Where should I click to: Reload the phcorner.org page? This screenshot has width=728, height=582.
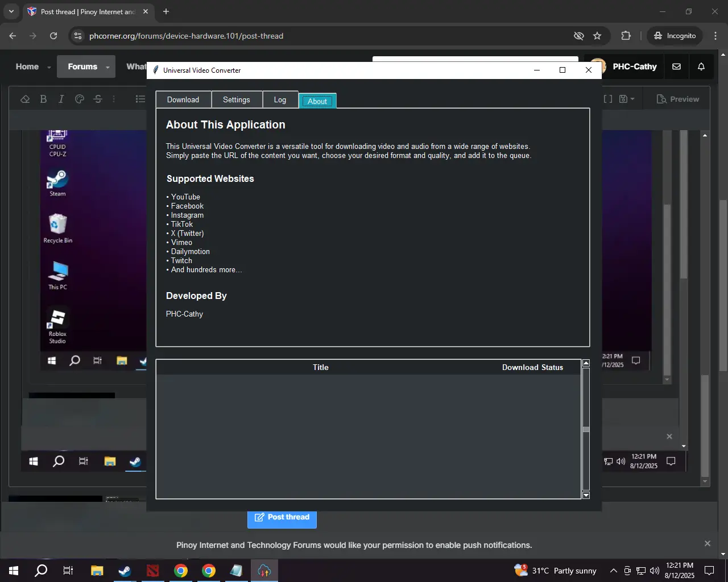(53, 36)
